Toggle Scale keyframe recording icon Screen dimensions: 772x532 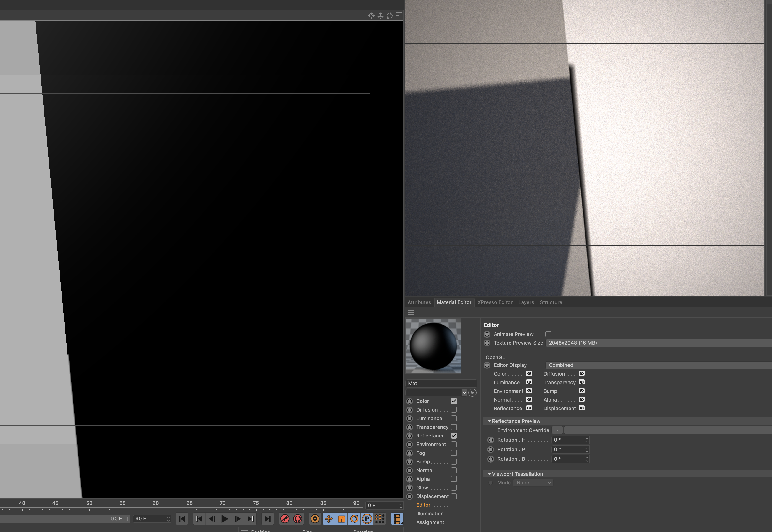[341, 519]
